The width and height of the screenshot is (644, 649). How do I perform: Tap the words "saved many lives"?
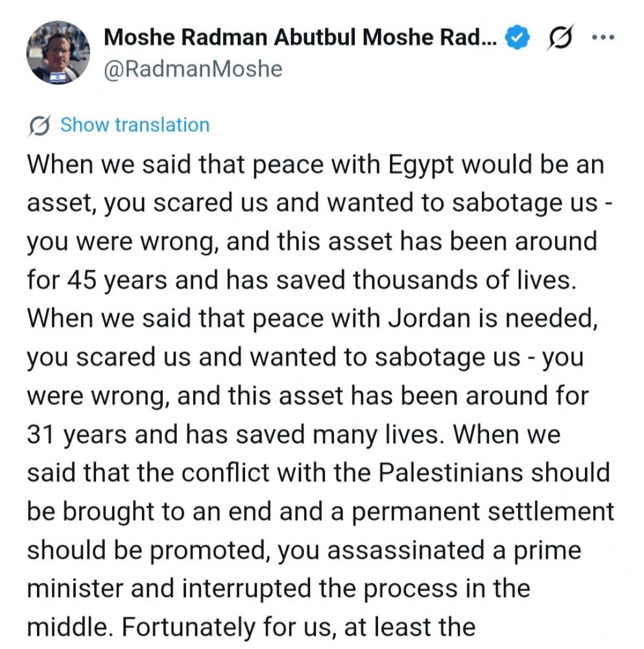[321, 435]
